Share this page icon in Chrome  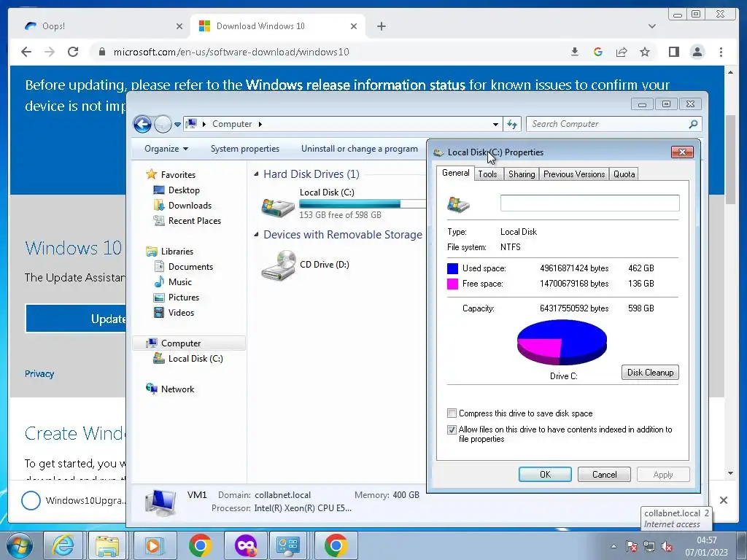(x=622, y=52)
